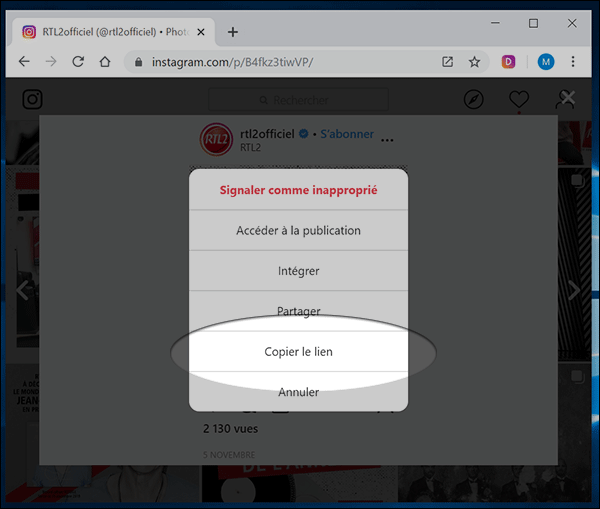Click the S'abonner follow link
Screen dimensions: 600x509
[347, 133]
